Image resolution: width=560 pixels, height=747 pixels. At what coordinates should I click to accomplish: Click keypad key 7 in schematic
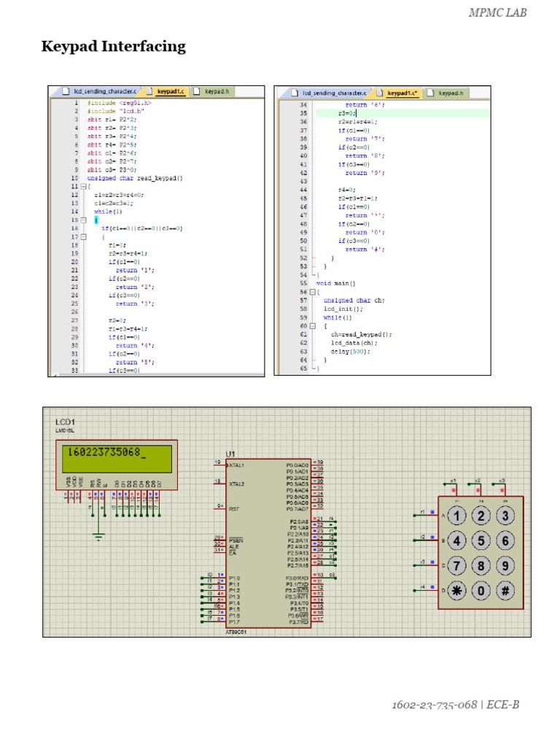click(x=456, y=565)
